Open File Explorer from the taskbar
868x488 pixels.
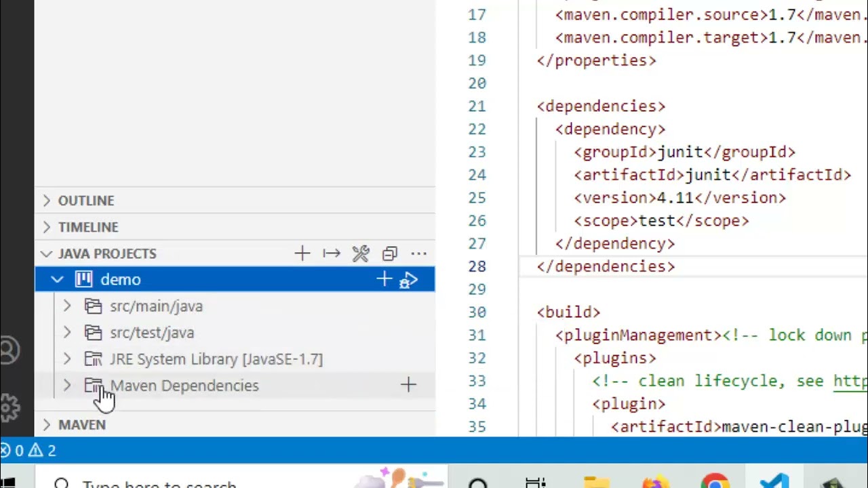[597, 482]
